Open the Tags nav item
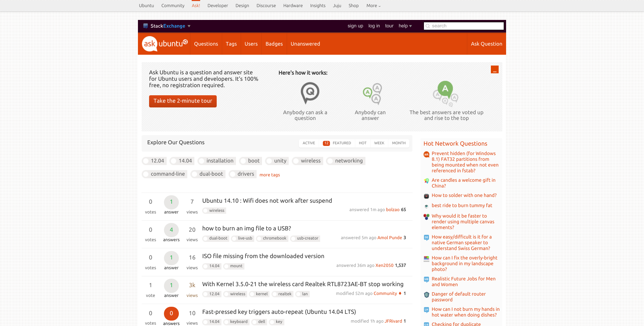This screenshot has width=644, height=326. [231, 44]
